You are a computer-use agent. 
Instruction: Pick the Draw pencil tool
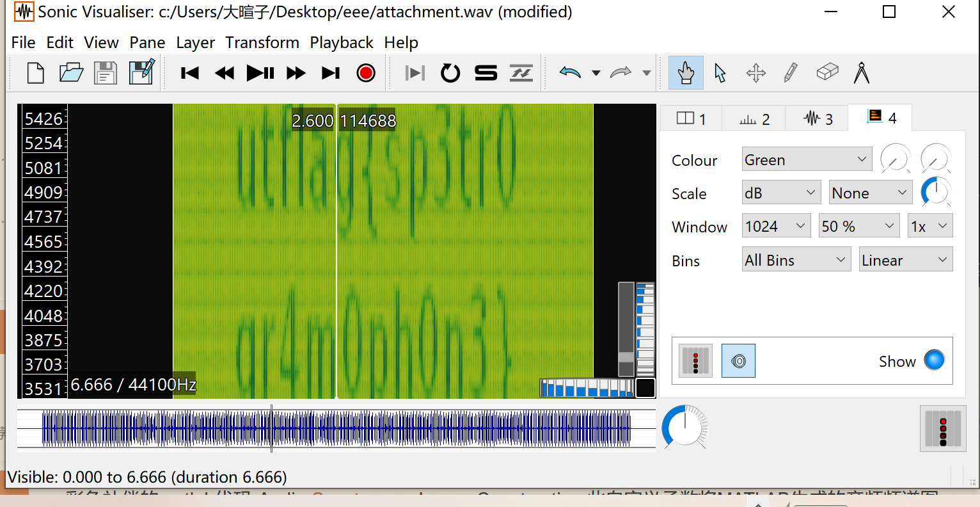point(791,72)
